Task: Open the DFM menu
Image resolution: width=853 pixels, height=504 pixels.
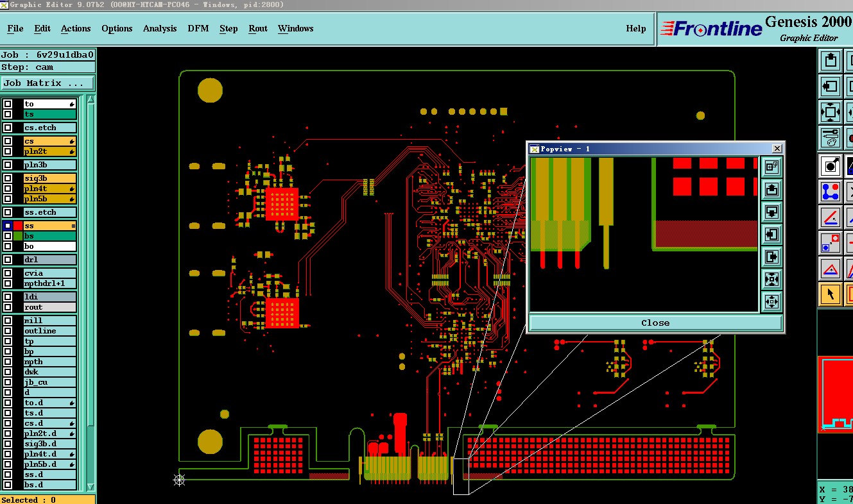Action: (198, 28)
